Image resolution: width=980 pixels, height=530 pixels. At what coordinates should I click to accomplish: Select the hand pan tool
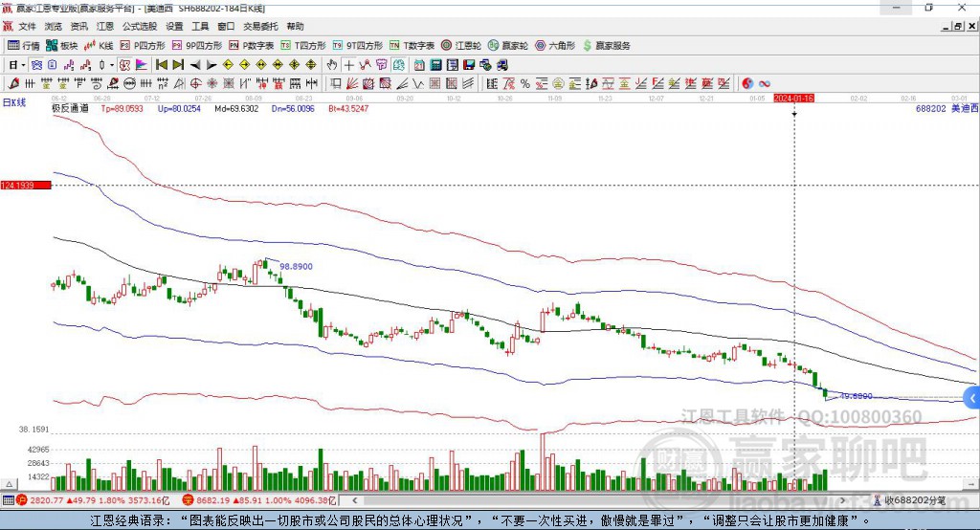coord(332,65)
